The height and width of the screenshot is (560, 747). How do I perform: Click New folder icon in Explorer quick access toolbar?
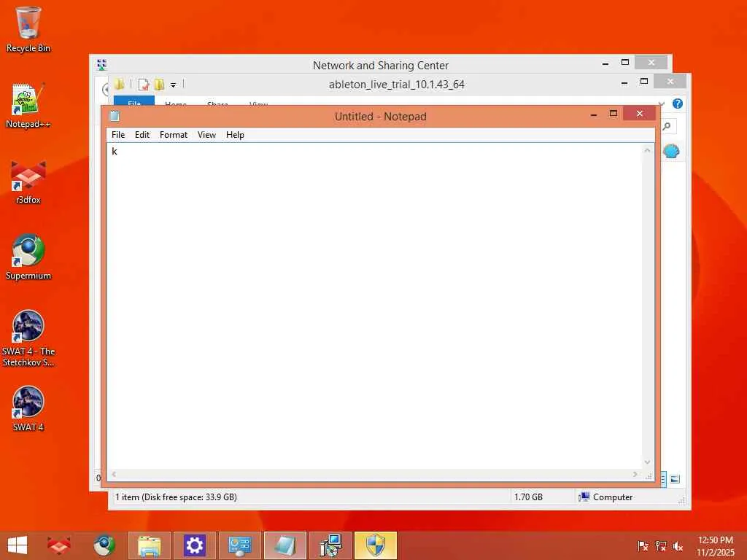159,85
